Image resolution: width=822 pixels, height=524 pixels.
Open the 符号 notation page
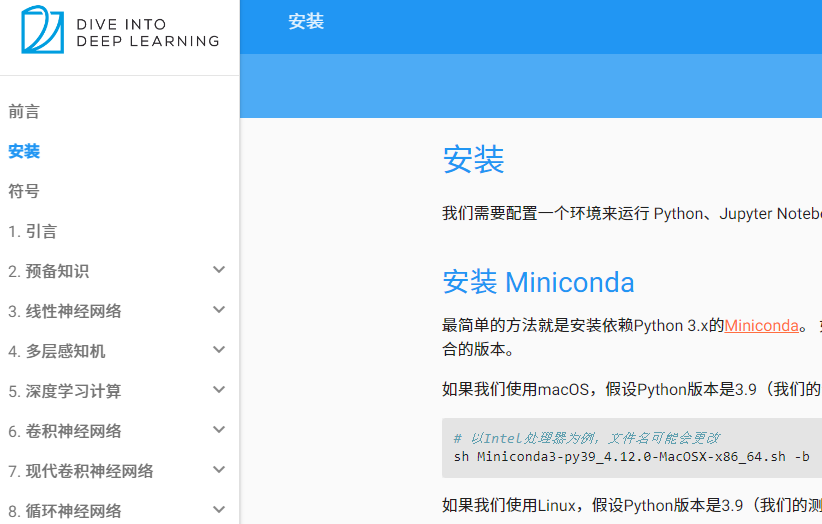(24, 192)
